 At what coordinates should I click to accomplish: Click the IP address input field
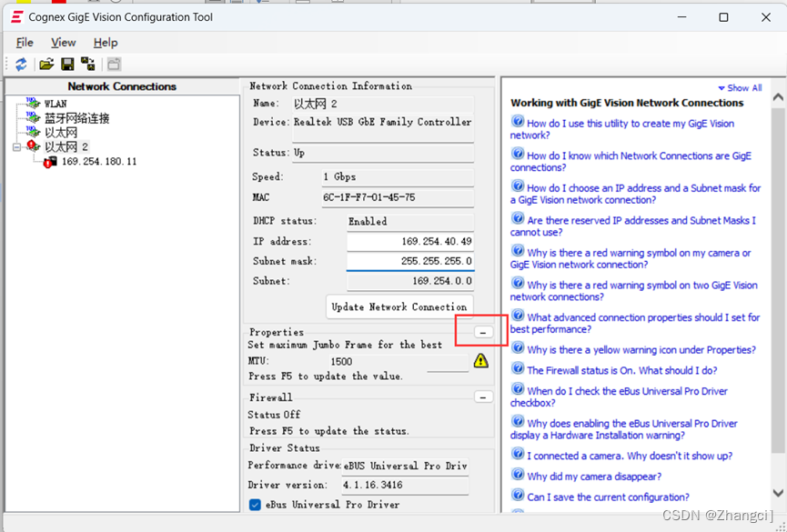click(x=410, y=241)
